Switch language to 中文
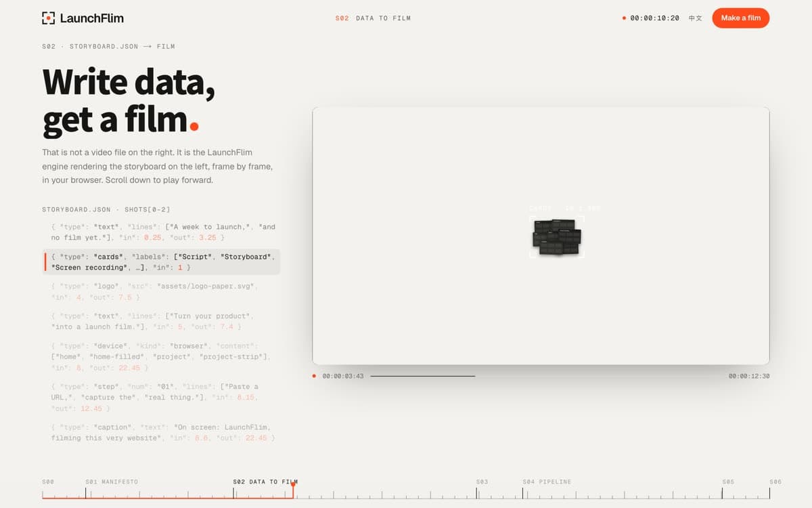Viewport: 812px width, 508px height. [x=695, y=18]
